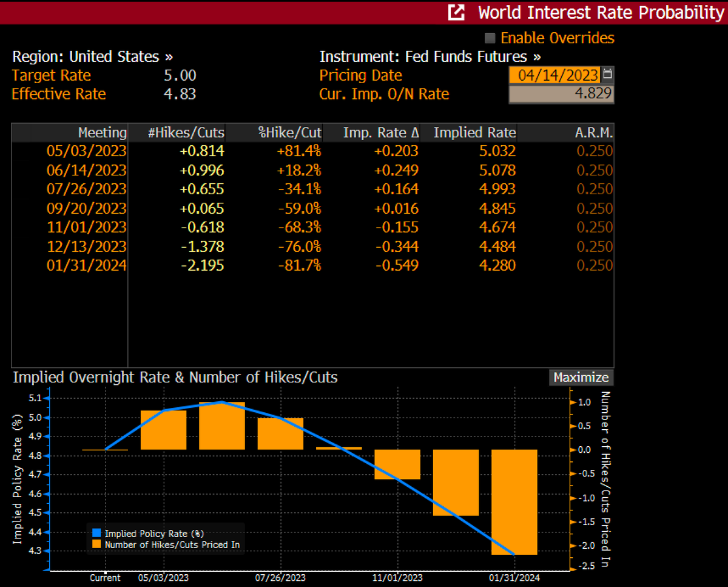The height and width of the screenshot is (587, 728).
Task: Click the orange Hikes/Cuts Priced In legend swatch
Action: pyautogui.click(x=96, y=545)
